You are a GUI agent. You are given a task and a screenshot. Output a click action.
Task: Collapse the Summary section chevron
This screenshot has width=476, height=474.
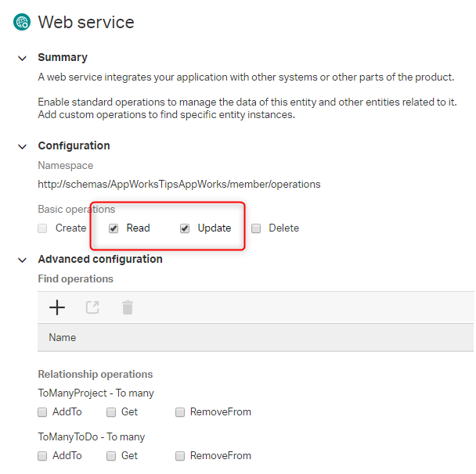tap(22, 58)
